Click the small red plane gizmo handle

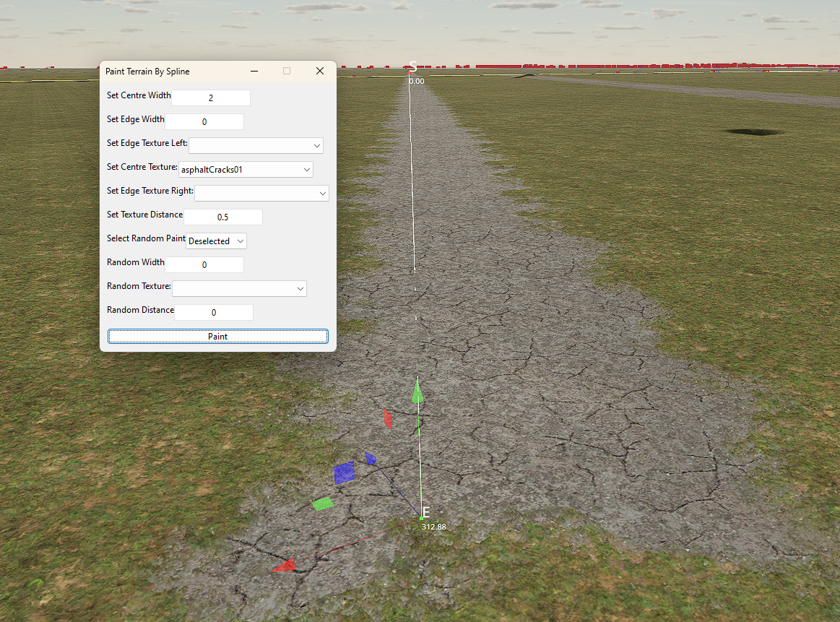click(388, 419)
